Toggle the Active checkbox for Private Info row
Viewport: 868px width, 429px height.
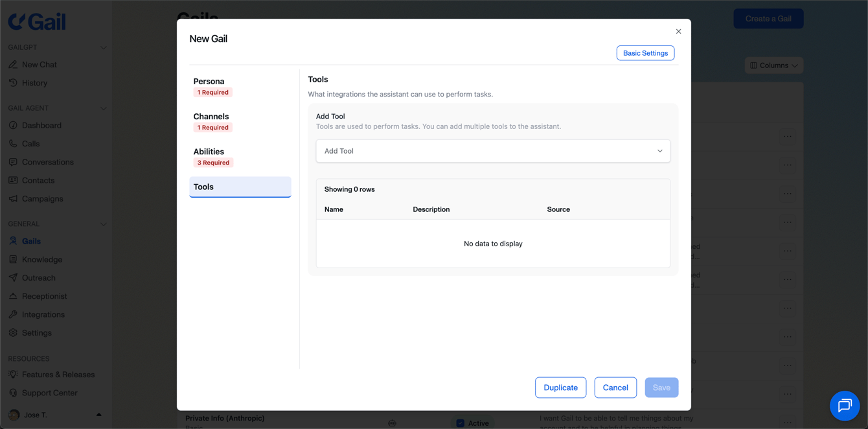[460, 423]
